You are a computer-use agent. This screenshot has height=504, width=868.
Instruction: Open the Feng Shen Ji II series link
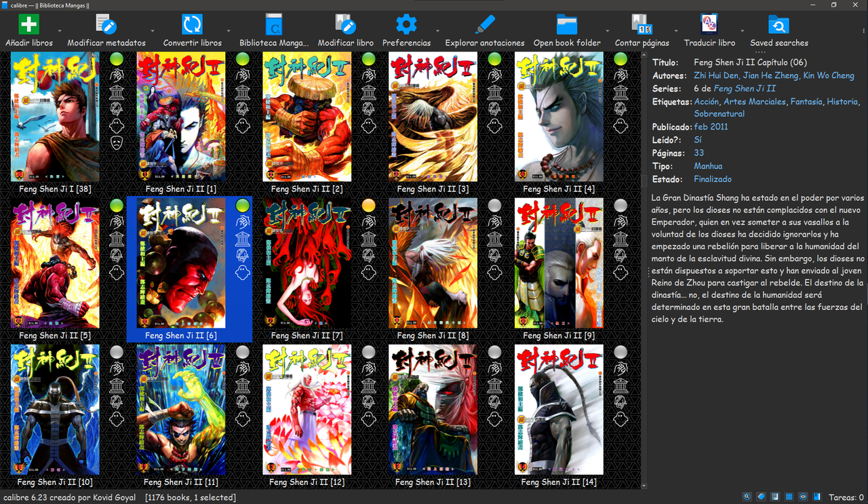[745, 88]
